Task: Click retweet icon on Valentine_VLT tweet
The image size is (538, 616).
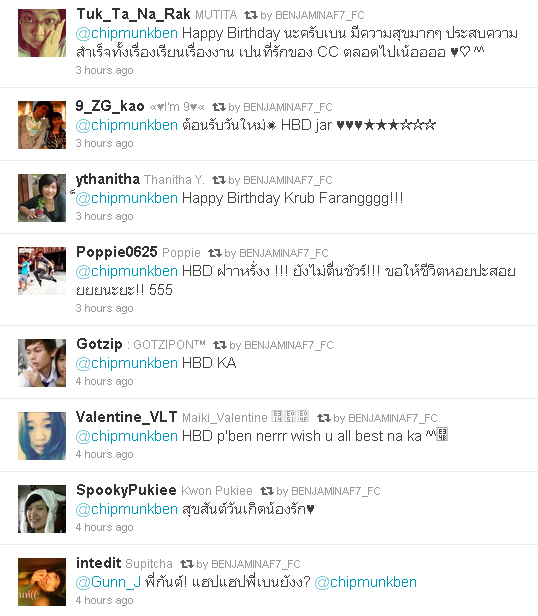Action: [x=323, y=418]
